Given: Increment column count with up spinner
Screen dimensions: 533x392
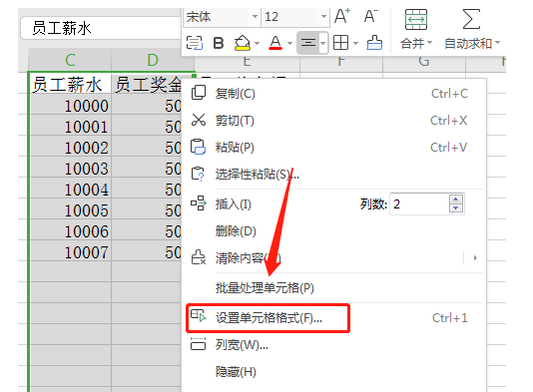Looking at the screenshot, I should [x=456, y=199].
